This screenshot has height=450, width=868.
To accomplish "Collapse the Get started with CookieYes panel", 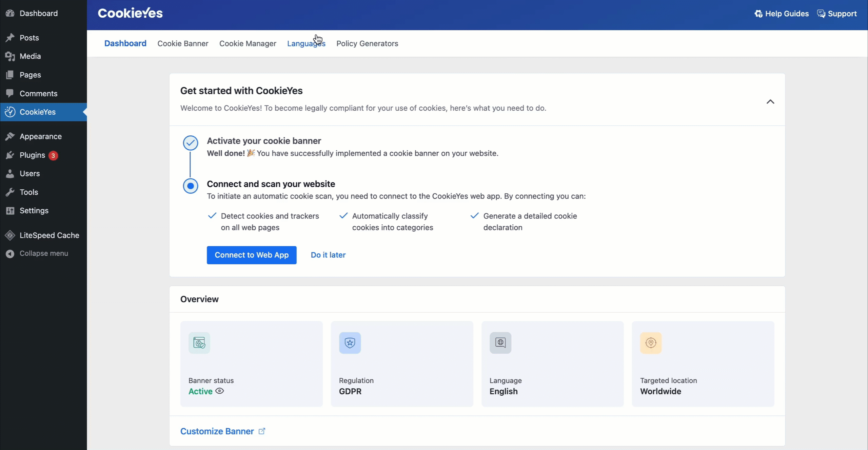I will click(x=770, y=102).
